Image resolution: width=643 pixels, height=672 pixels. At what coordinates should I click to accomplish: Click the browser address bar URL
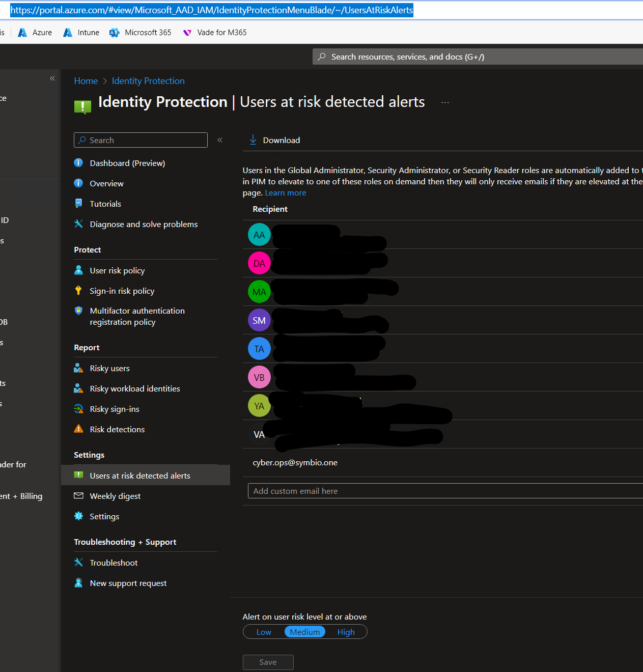pyautogui.click(x=212, y=10)
